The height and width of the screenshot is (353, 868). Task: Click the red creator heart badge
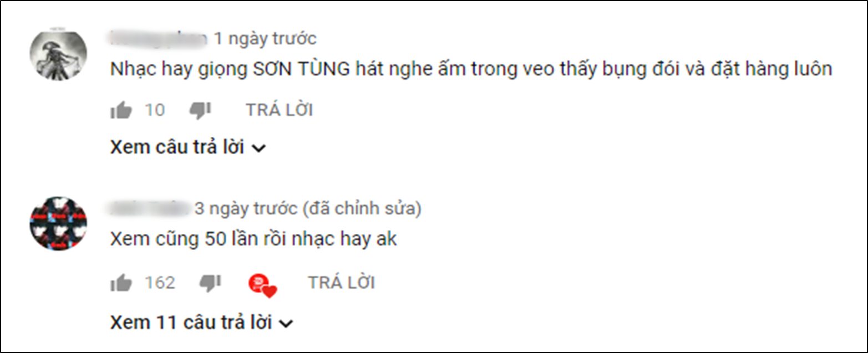click(262, 285)
